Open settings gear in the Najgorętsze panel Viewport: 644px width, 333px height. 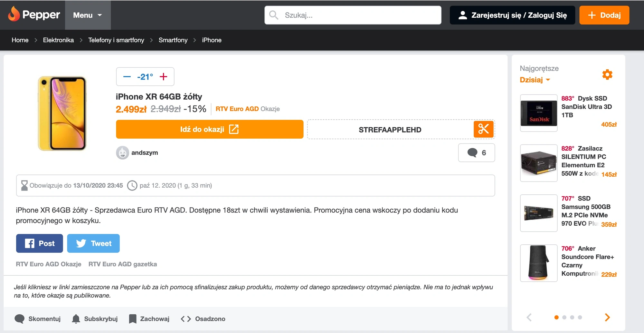pyautogui.click(x=607, y=74)
